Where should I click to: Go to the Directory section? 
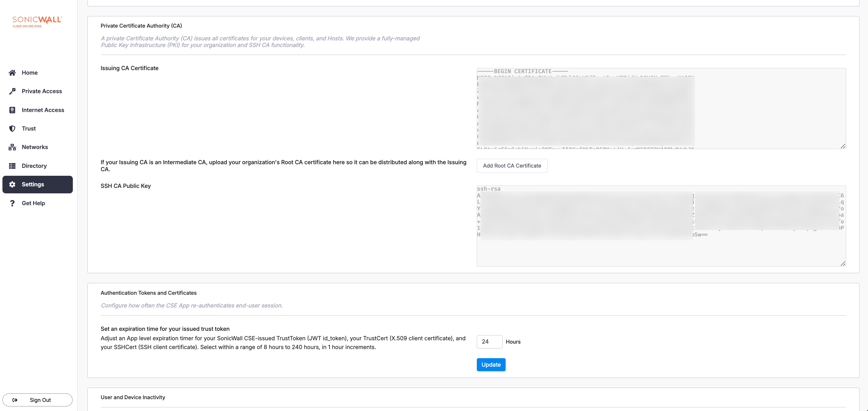coord(34,166)
